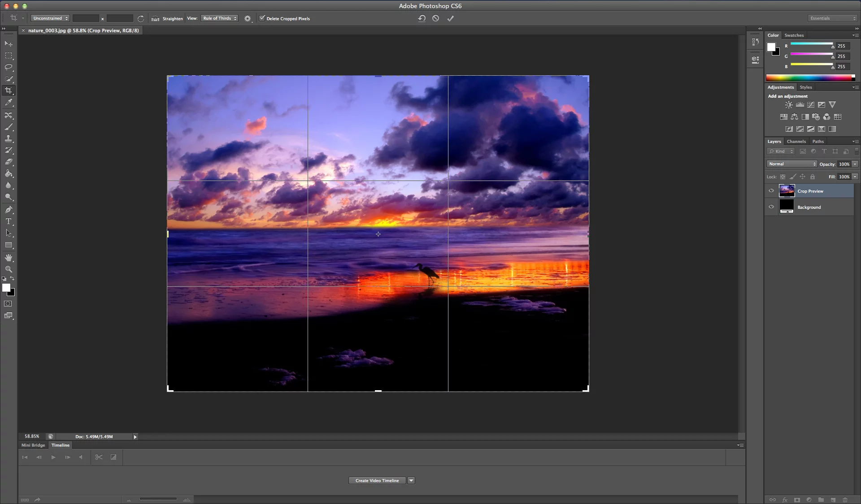Select the Lasso tool
Image resolution: width=861 pixels, height=504 pixels.
tap(9, 67)
